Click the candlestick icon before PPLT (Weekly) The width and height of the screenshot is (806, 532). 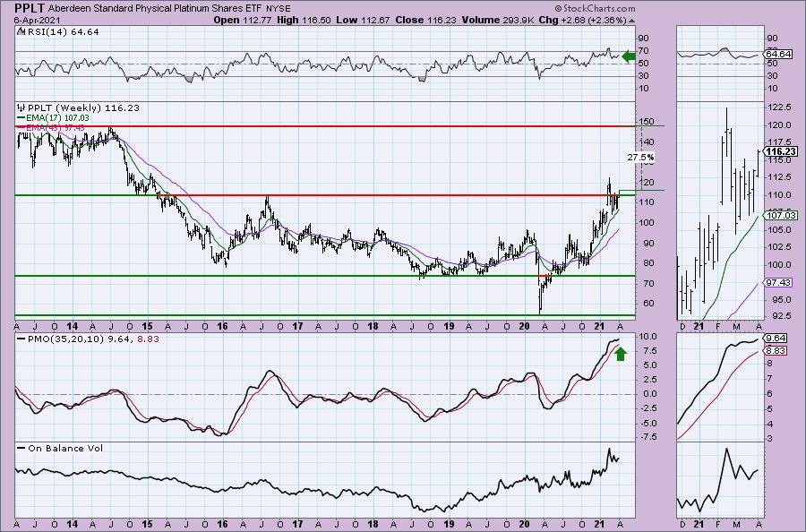click(x=21, y=108)
